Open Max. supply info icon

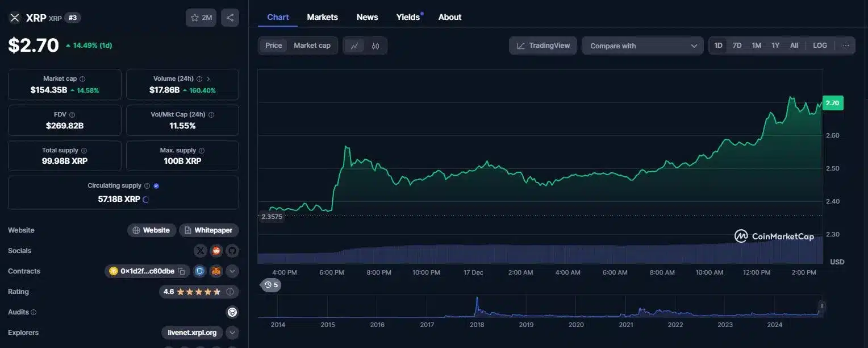click(x=202, y=151)
